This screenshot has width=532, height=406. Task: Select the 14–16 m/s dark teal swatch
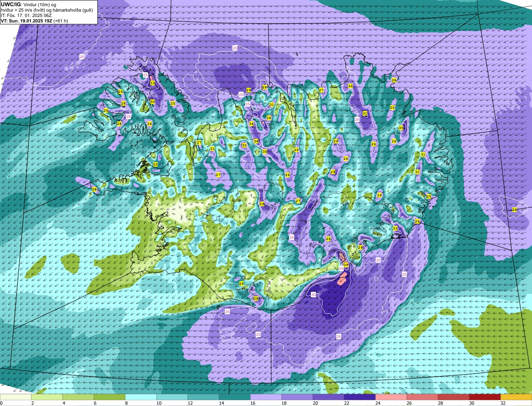pos(235,397)
